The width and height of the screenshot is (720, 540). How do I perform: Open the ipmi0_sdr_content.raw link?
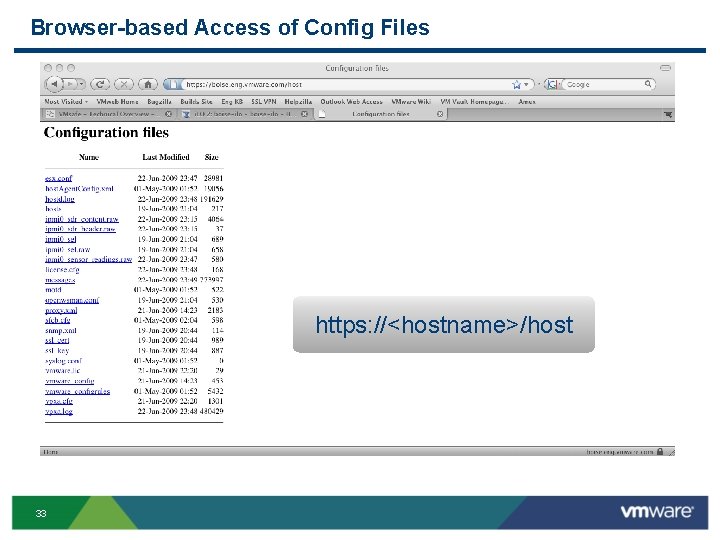[81, 219]
